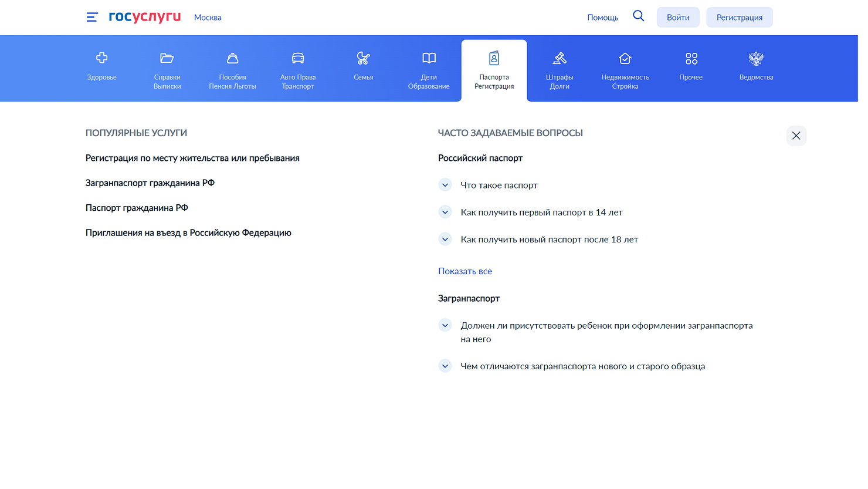The image size is (868, 489).
Task: Open the hamburger menu icon
Action: pos(92,17)
